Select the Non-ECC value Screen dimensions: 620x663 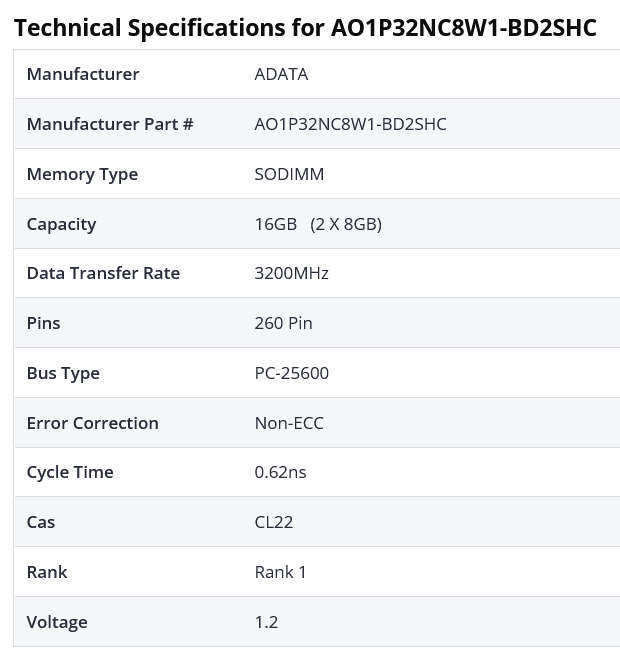coord(289,423)
